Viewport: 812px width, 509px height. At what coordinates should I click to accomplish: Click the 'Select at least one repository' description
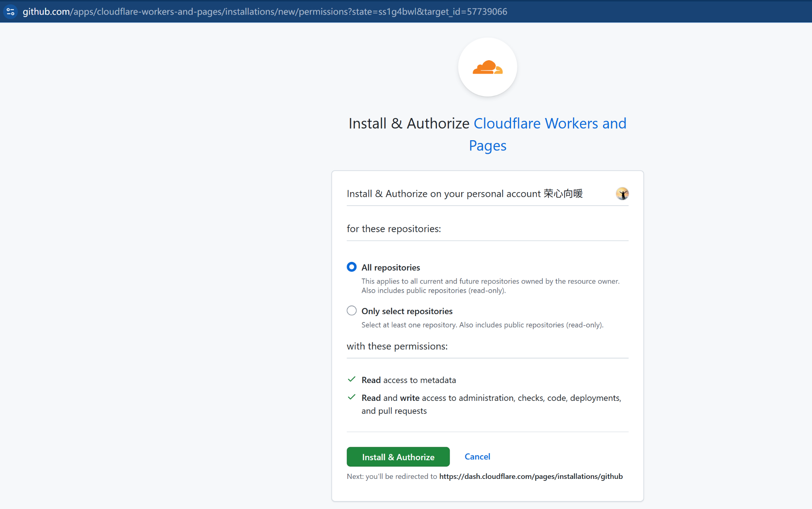coord(482,325)
